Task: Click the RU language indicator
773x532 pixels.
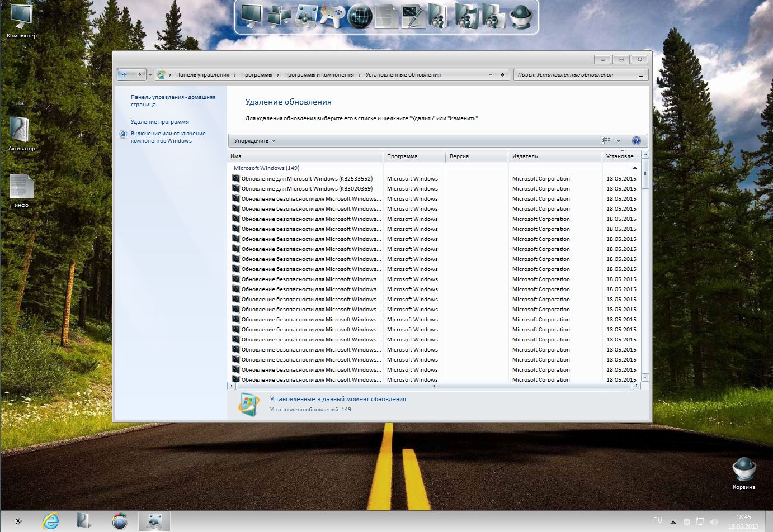Action: point(658,520)
